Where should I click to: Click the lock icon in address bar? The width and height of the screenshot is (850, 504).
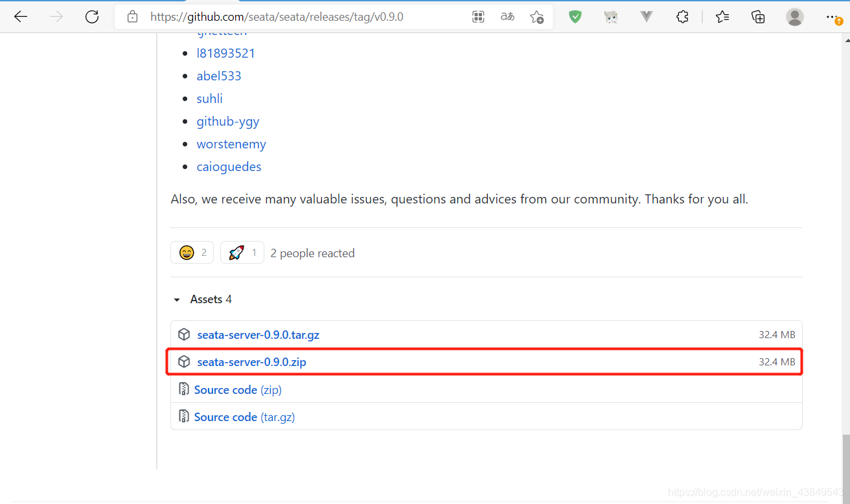(x=133, y=17)
